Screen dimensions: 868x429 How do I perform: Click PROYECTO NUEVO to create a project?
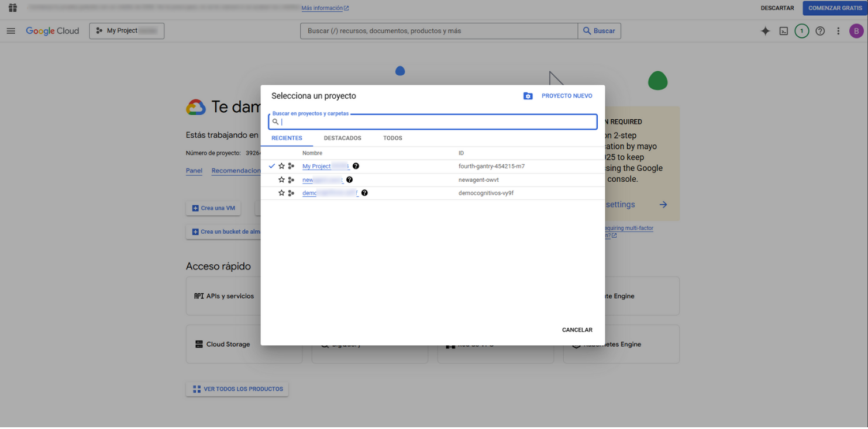click(x=567, y=96)
